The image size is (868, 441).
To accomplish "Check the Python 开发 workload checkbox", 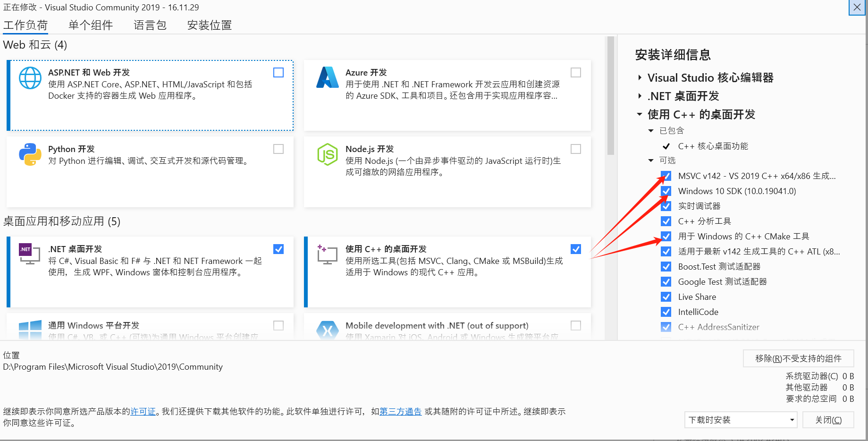I will (278, 149).
